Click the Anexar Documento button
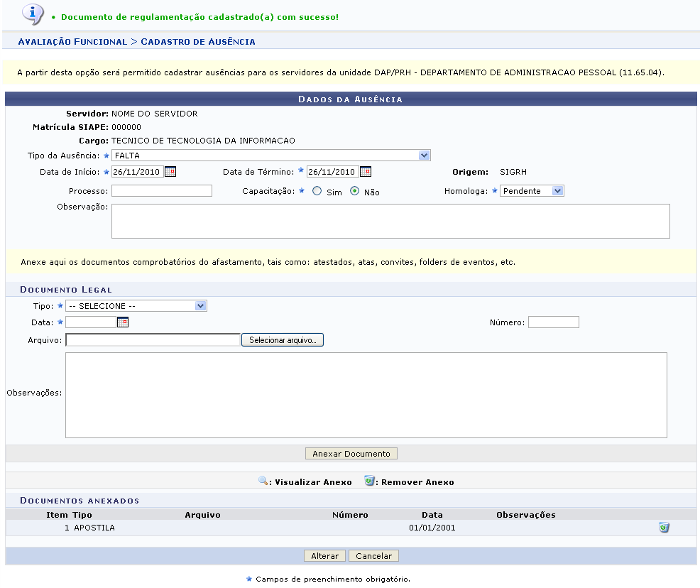The height and width of the screenshot is (588, 700). pos(351,454)
